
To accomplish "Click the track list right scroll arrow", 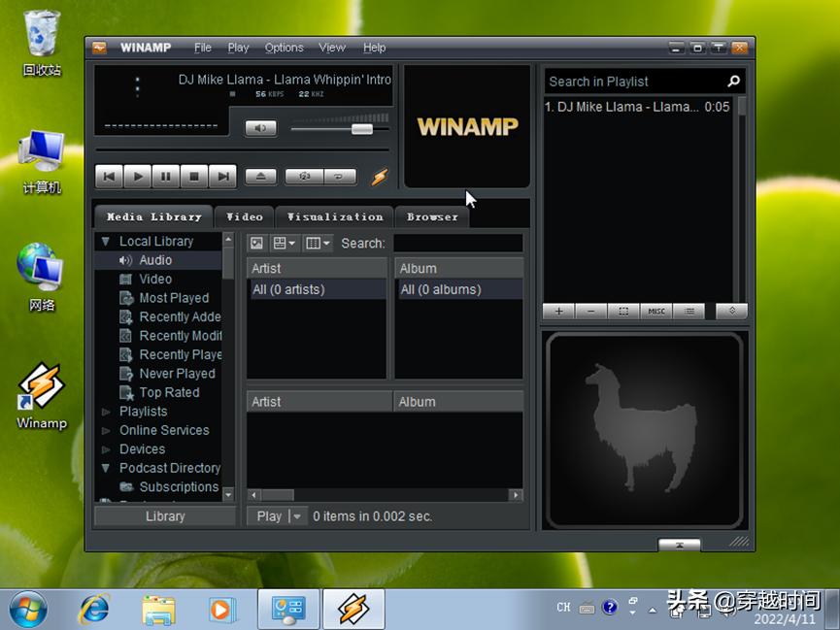I will click(516, 495).
